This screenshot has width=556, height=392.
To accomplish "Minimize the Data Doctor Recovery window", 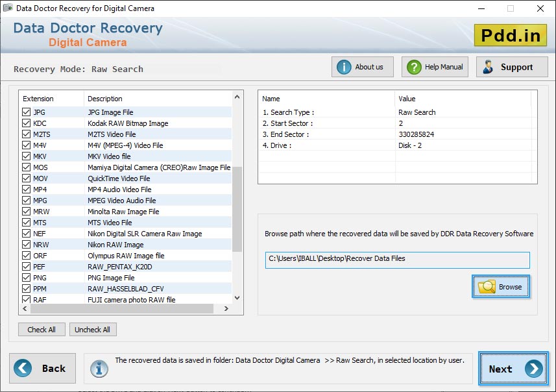I will (481, 8).
